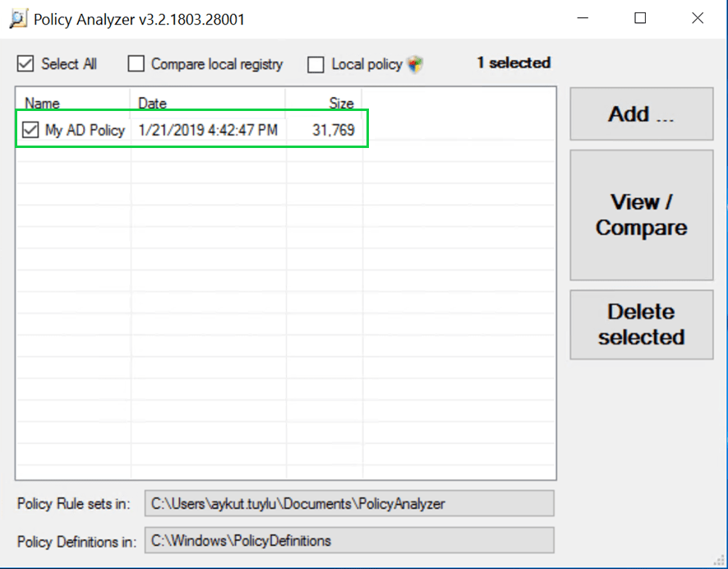Click the 31,769 size value

pyautogui.click(x=333, y=130)
